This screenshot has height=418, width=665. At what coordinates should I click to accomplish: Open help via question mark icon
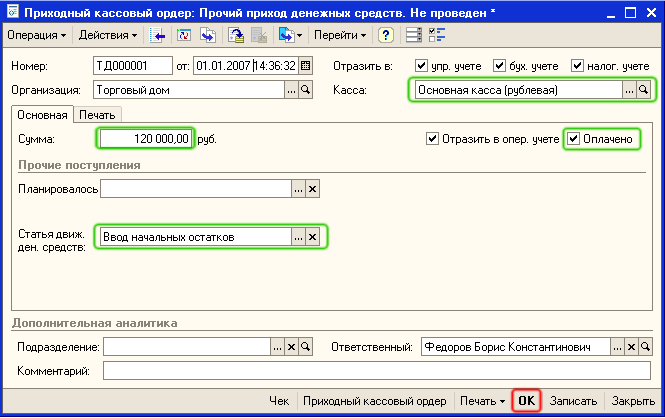386,35
